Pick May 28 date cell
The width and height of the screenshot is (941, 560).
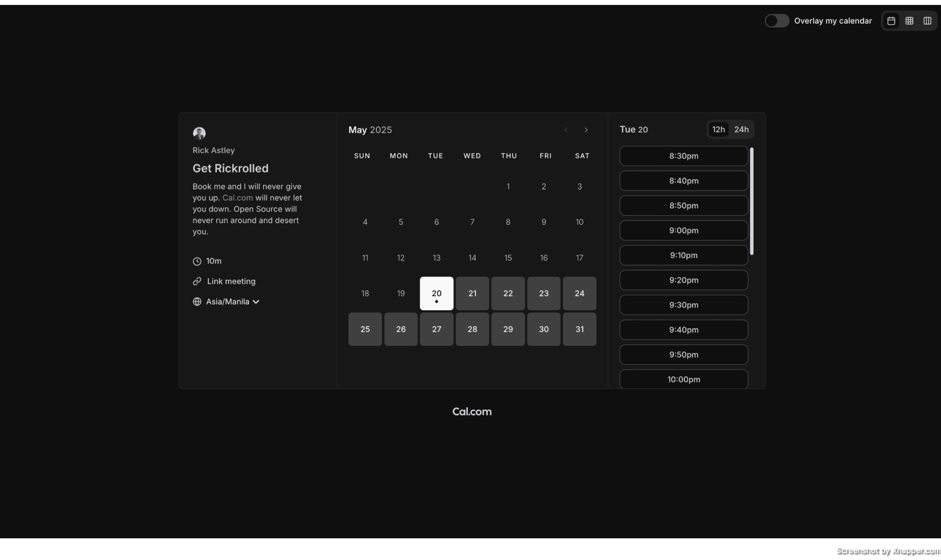pos(472,329)
